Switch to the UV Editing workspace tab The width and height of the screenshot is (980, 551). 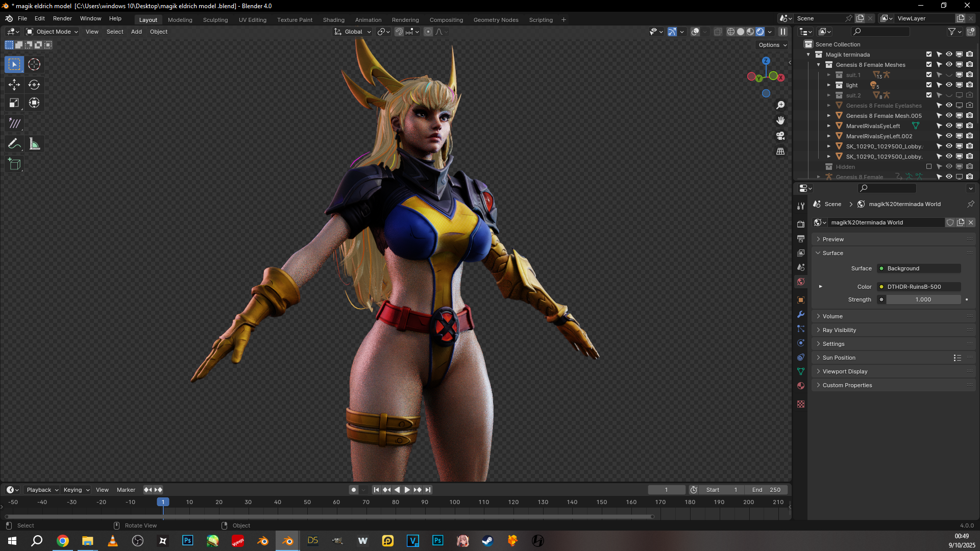click(253, 20)
